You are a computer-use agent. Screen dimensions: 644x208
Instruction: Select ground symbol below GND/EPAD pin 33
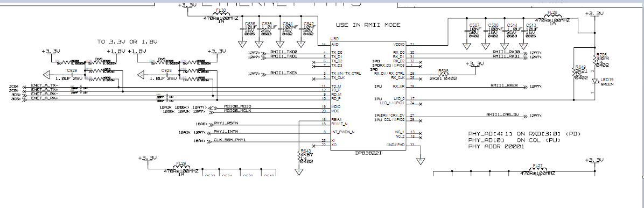(x=420, y=161)
